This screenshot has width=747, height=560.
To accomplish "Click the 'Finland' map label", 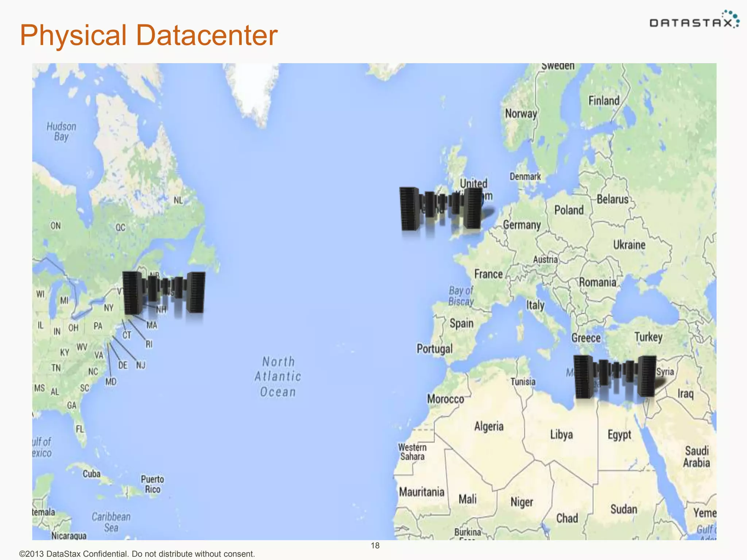I will [604, 101].
